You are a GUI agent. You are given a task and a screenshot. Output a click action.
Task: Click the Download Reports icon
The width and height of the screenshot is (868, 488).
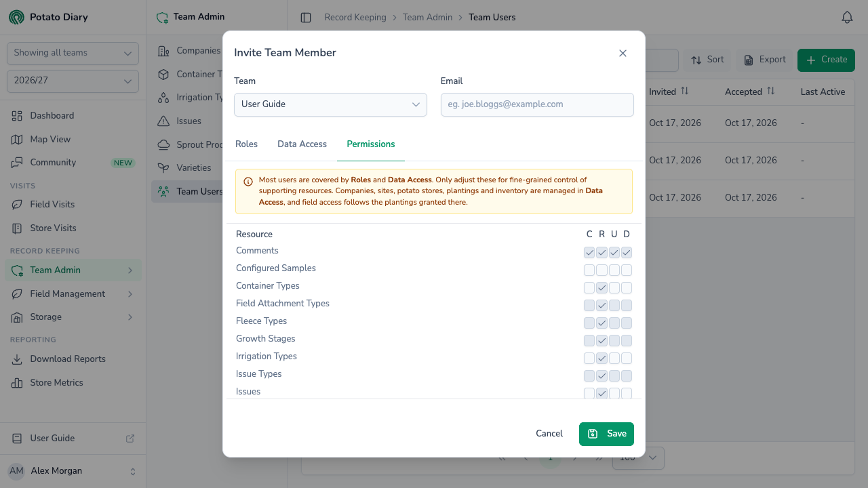17,359
